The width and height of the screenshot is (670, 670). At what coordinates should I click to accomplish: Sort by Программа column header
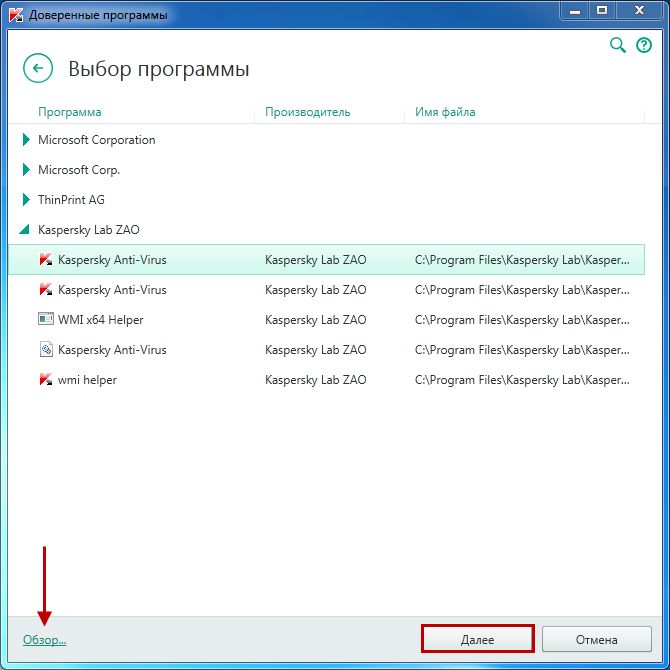click(x=70, y=112)
